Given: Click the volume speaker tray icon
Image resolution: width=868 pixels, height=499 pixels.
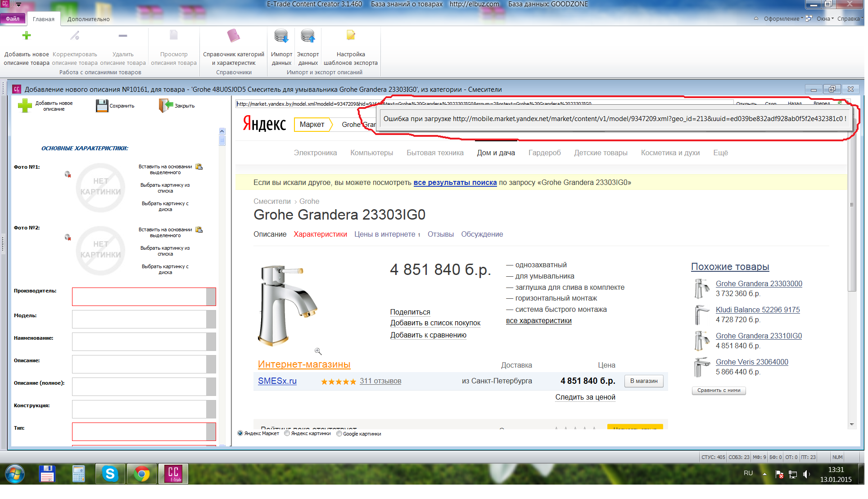Looking at the screenshot, I should tap(806, 474).
